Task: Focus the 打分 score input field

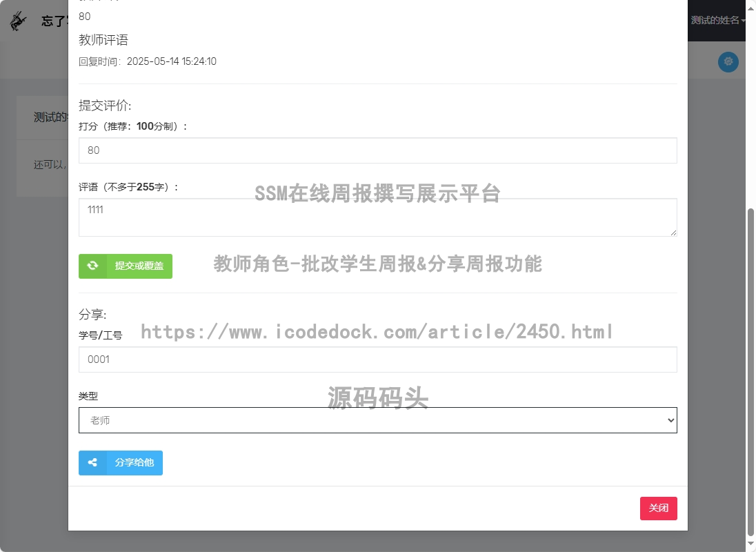Action: point(377,150)
